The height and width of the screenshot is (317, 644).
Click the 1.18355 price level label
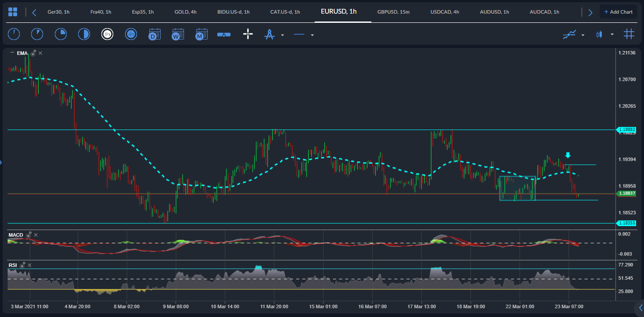click(627, 223)
